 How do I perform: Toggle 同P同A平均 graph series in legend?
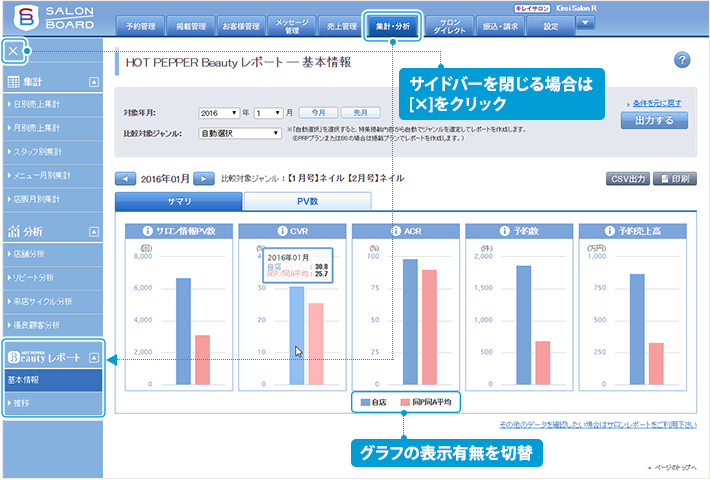point(424,402)
